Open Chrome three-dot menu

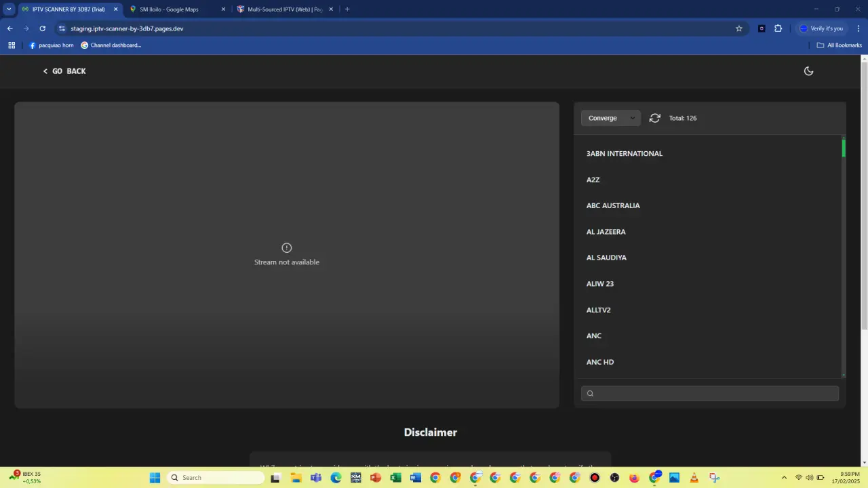859,28
